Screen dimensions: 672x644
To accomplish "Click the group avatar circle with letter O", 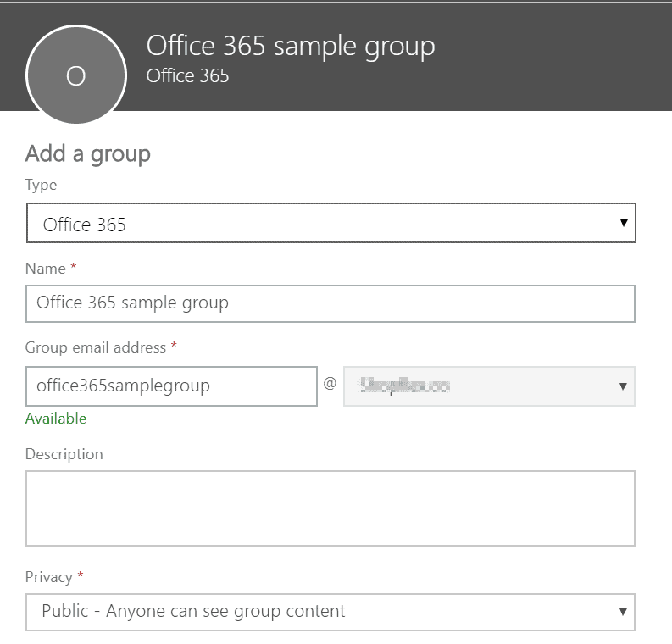I will (x=76, y=75).
